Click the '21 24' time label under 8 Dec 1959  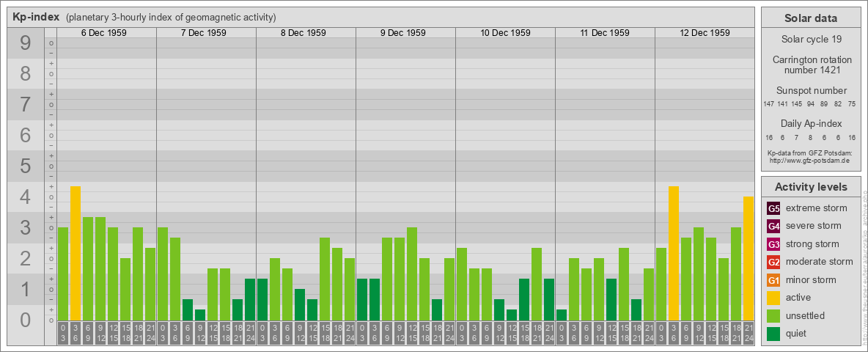pos(349,333)
